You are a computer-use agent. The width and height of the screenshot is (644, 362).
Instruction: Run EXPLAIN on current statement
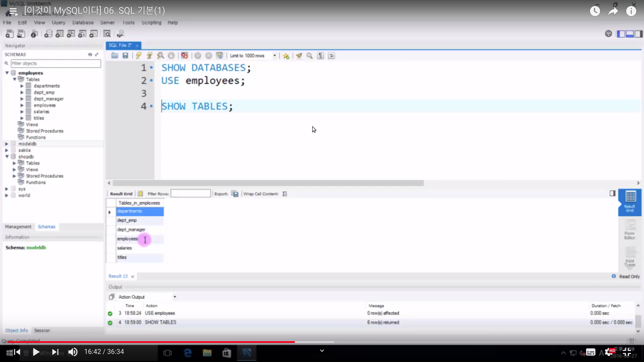click(x=160, y=56)
